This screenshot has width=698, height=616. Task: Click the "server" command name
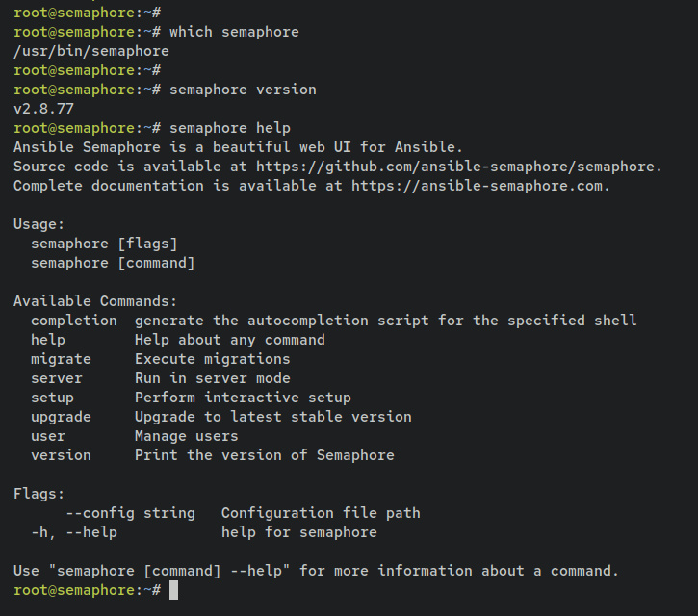57,378
